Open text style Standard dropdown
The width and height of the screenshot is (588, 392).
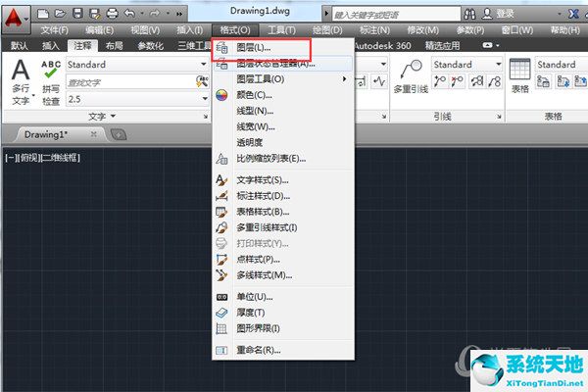point(137,65)
